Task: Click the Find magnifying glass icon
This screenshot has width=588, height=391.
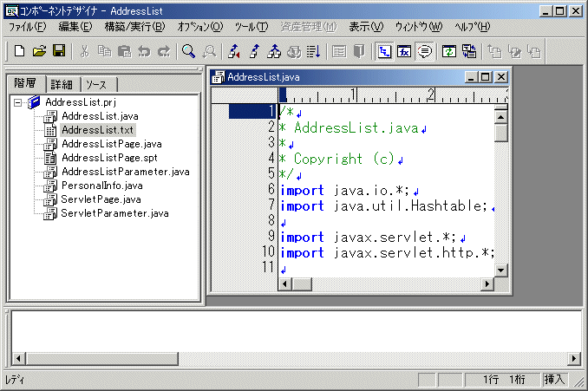Action: [188, 51]
